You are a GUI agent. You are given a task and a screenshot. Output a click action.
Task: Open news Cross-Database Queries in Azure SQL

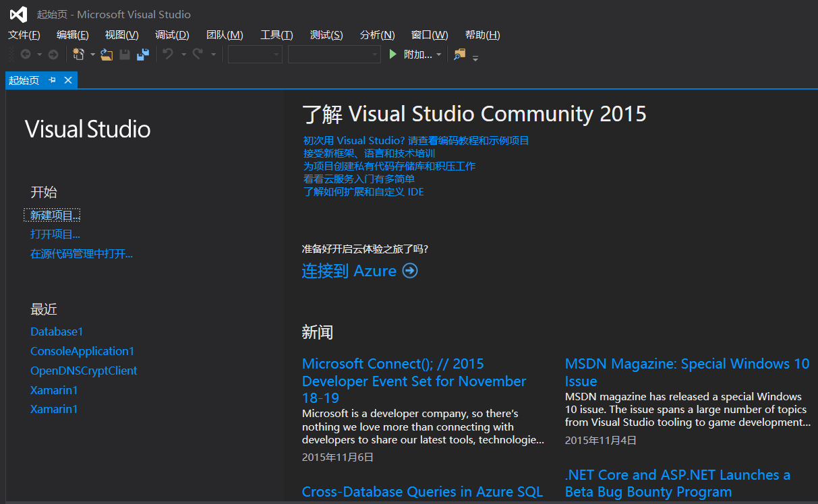coord(422,492)
